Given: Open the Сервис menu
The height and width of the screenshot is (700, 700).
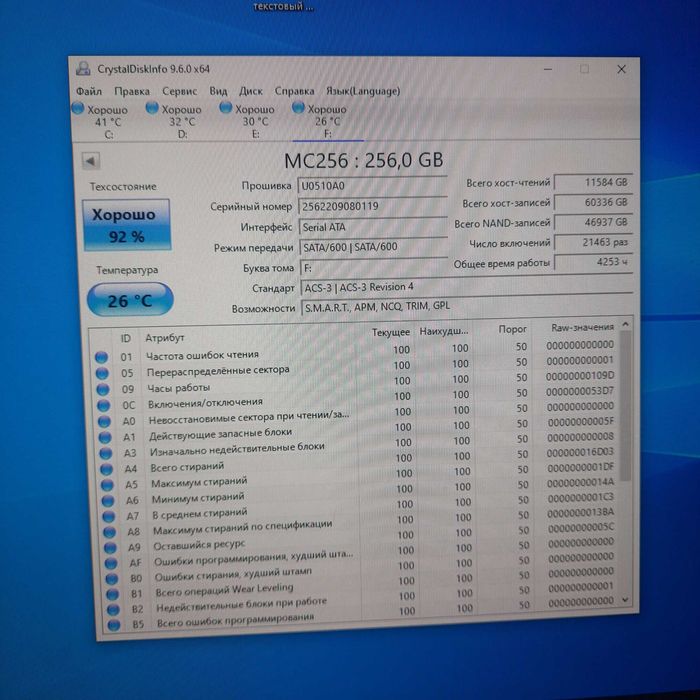Looking at the screenshot, I should (179, 92).
